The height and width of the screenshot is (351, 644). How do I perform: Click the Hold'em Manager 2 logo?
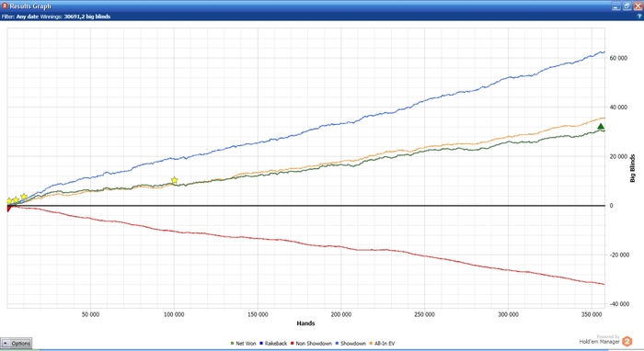coord(627,341)
